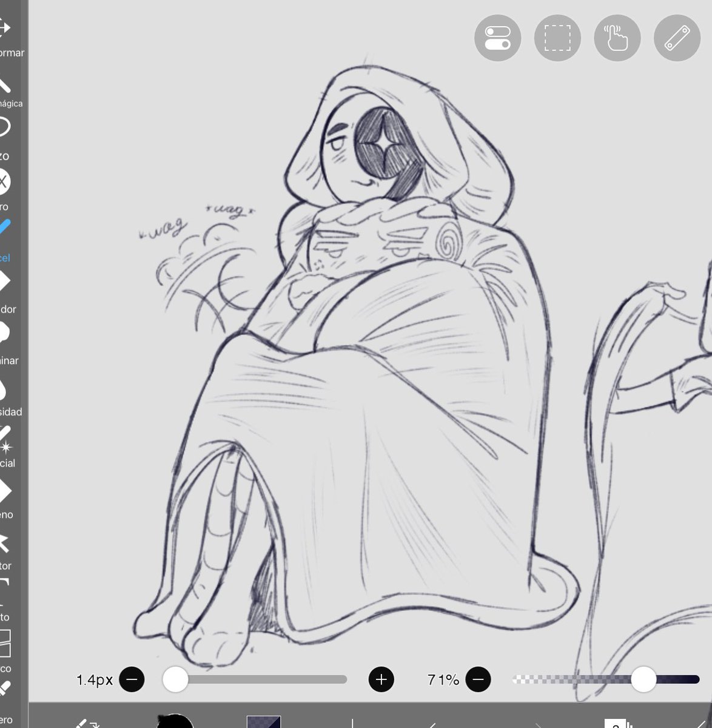This screenshot has height=728, width=712.
Task: Select the Lazo (lasso) tool
Action: click(x=5, y=138)
